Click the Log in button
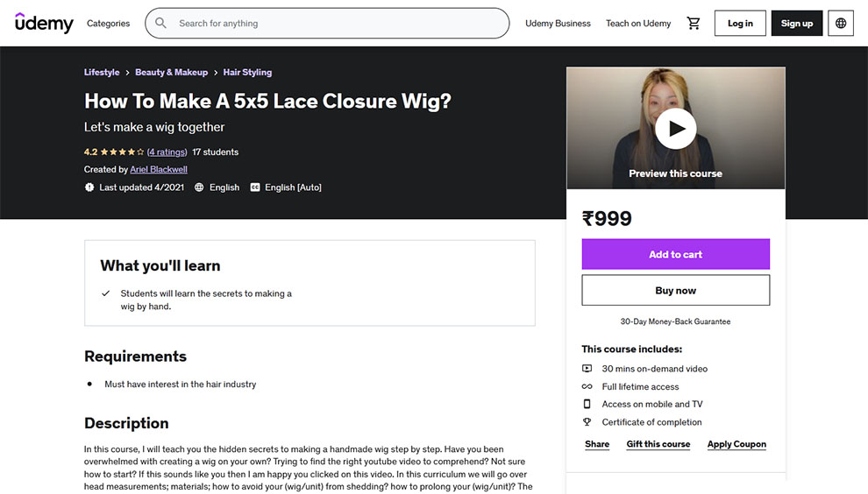Viewport: 868px width, 494px height. [740, 24]
